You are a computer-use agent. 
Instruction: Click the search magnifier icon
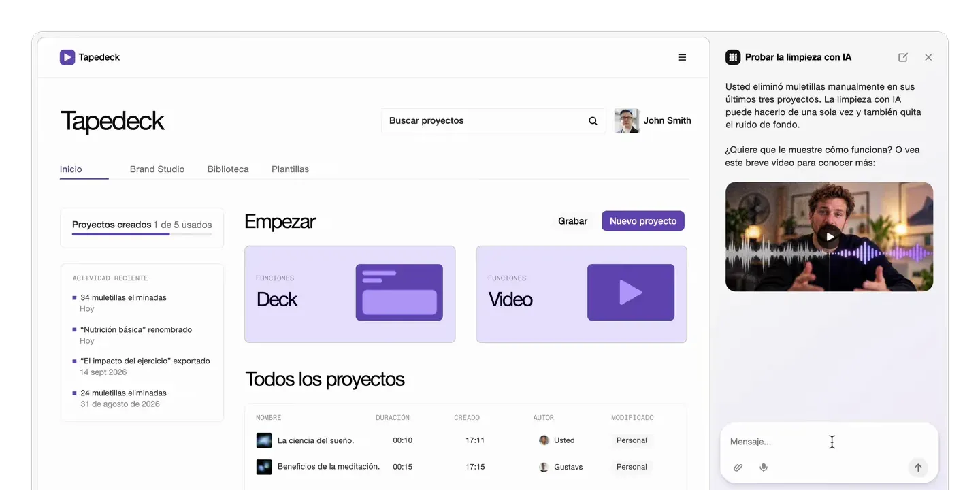593,121
